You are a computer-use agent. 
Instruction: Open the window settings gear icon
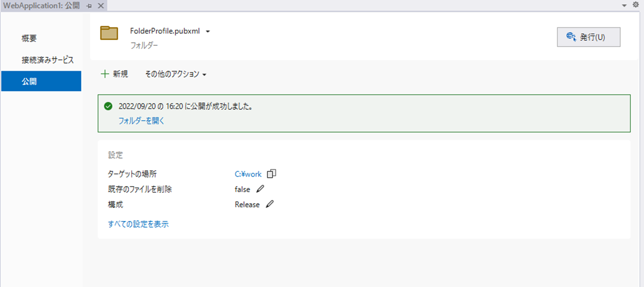click(x=636, y=5)
